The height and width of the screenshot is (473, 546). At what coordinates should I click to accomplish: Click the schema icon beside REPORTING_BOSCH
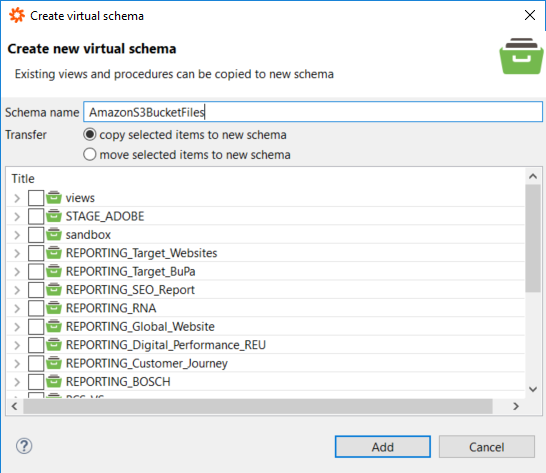54,381
